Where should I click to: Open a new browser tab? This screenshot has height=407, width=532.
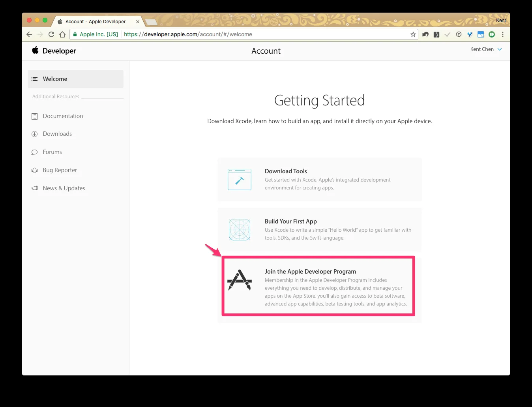point(151,22)
